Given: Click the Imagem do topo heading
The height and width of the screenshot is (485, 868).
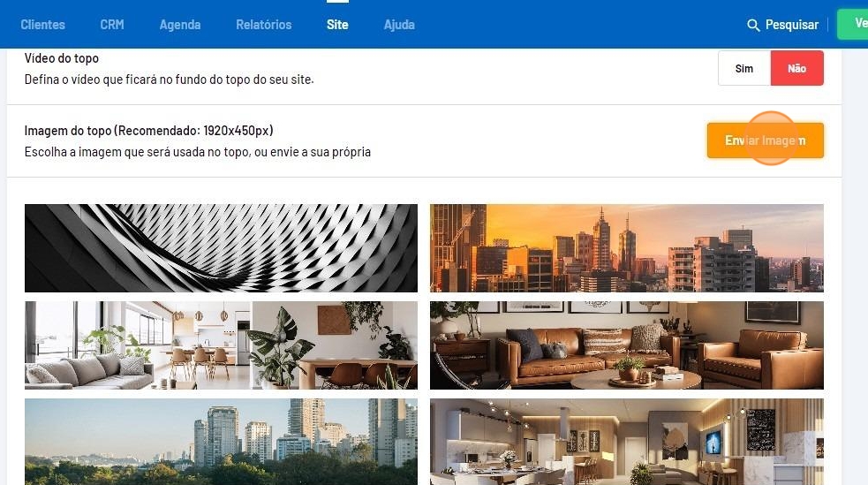Looking at the screenshot, I should pos(148,131).
